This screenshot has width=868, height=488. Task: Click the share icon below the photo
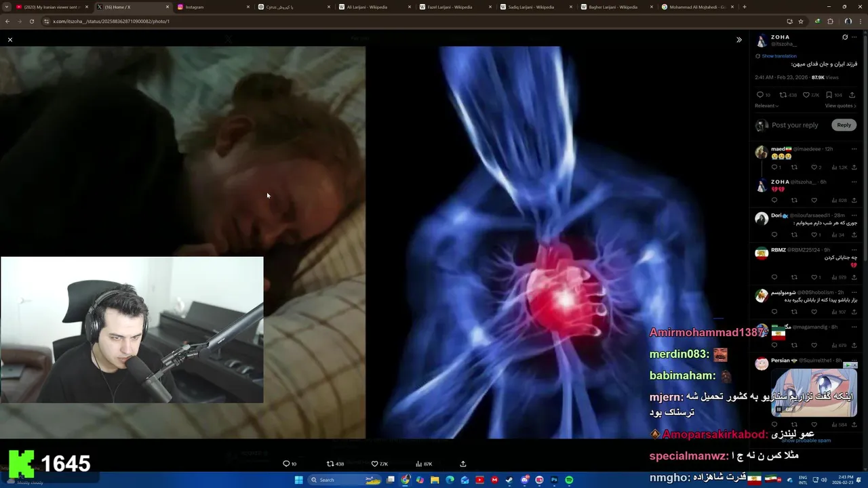(463, 464)
